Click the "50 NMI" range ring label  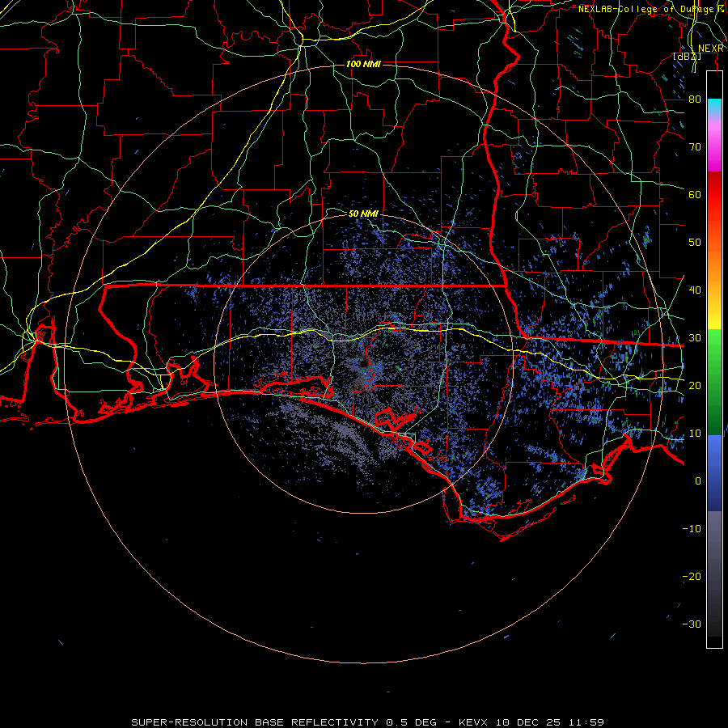pos(363,214)
